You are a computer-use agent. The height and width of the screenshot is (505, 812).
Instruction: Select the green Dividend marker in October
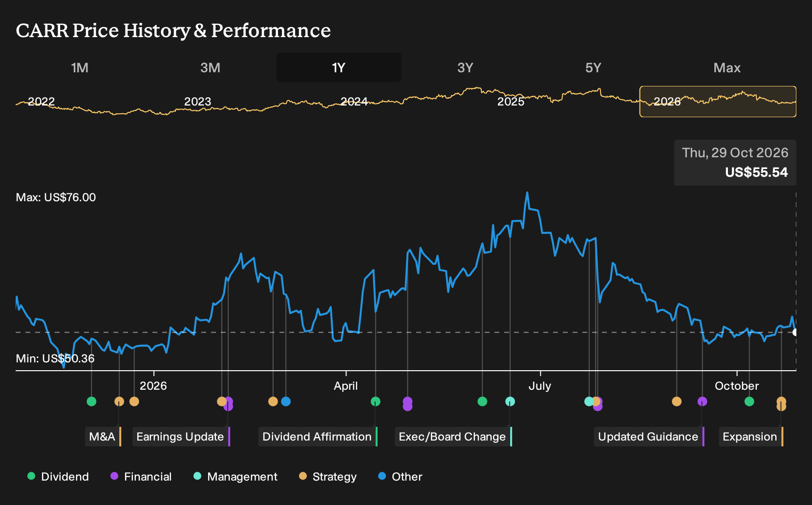click(749, 401)
